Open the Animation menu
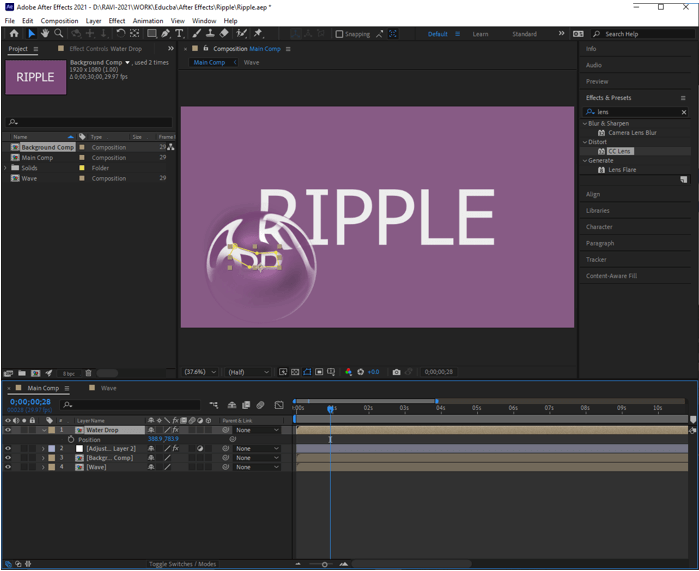This screenshot has height=571, width=699. (x=148, y=21)
